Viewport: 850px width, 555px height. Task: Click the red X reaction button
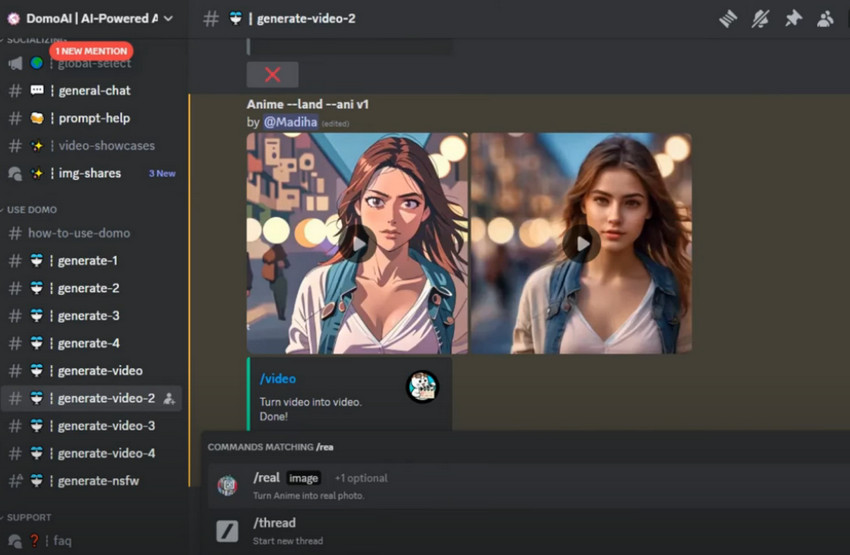(x=272, y=75)
